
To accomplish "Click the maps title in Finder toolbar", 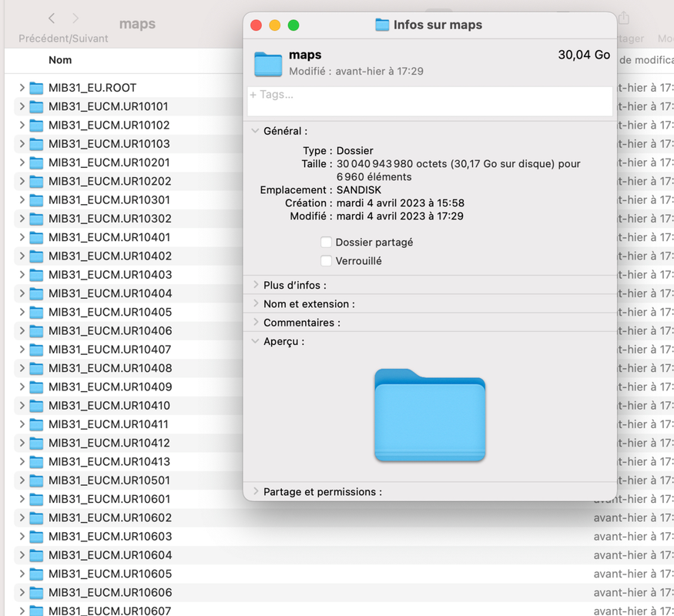I will (138, 24).
